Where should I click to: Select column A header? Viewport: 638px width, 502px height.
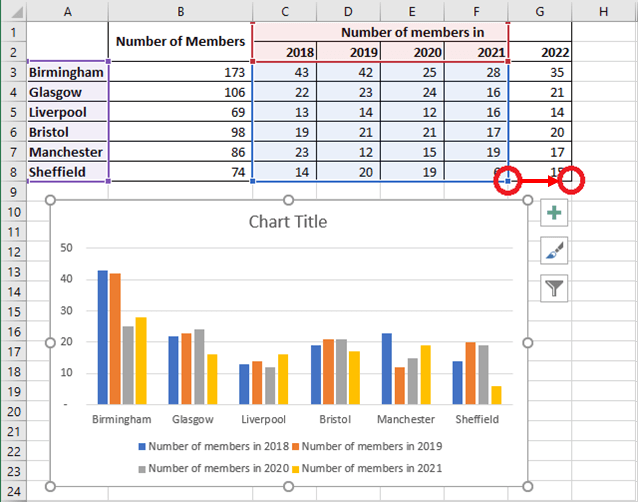[68, 11]
